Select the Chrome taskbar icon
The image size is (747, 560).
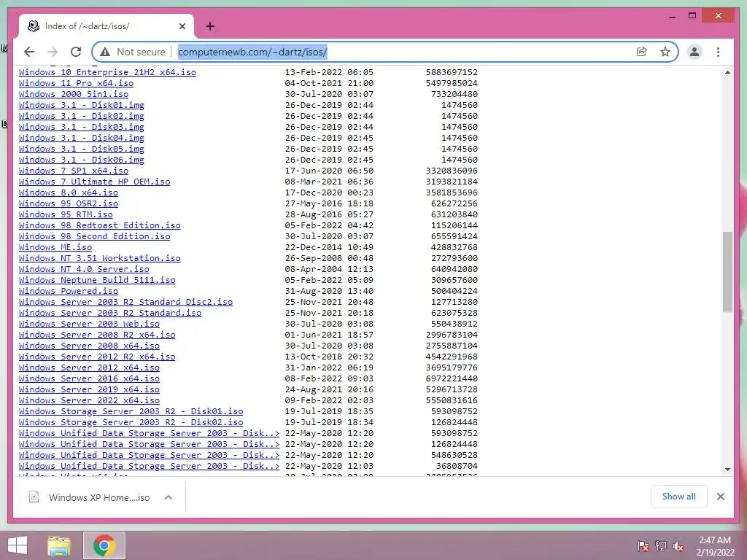(x=104, y=545)
